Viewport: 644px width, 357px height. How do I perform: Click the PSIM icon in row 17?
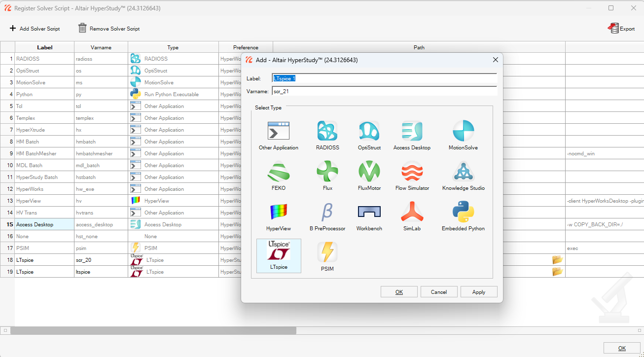click(135, 248)
